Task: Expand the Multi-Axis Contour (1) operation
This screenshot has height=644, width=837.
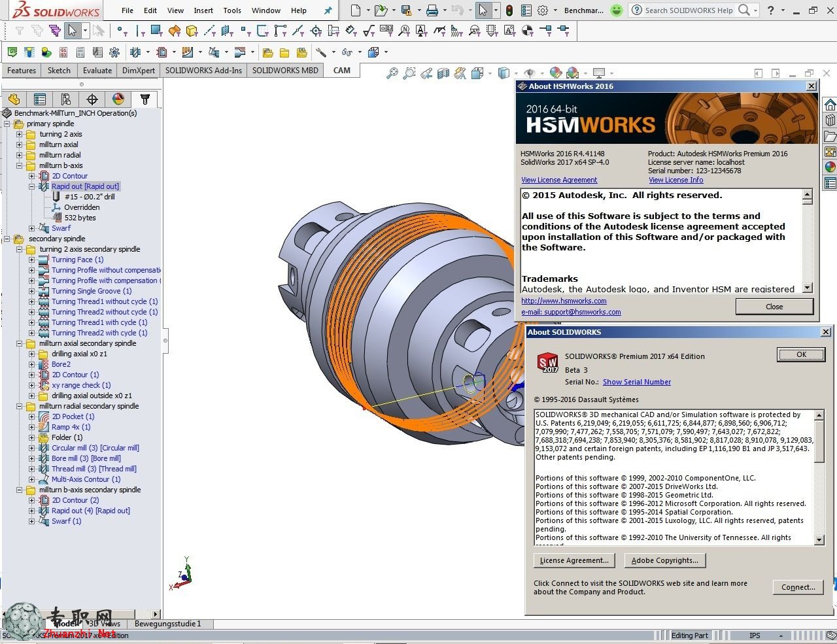Action: pyautogui.click(x=31, y=479)
